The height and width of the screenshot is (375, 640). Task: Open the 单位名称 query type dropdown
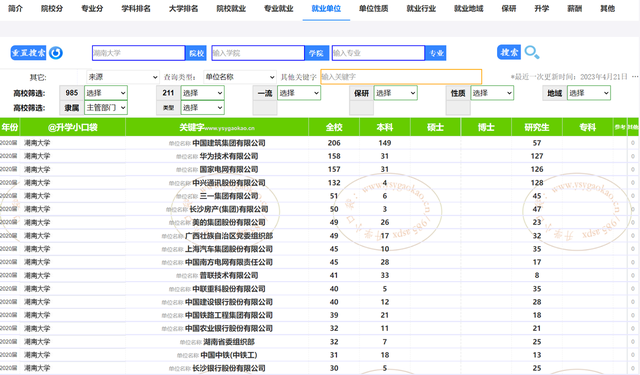tap(240, 77)
